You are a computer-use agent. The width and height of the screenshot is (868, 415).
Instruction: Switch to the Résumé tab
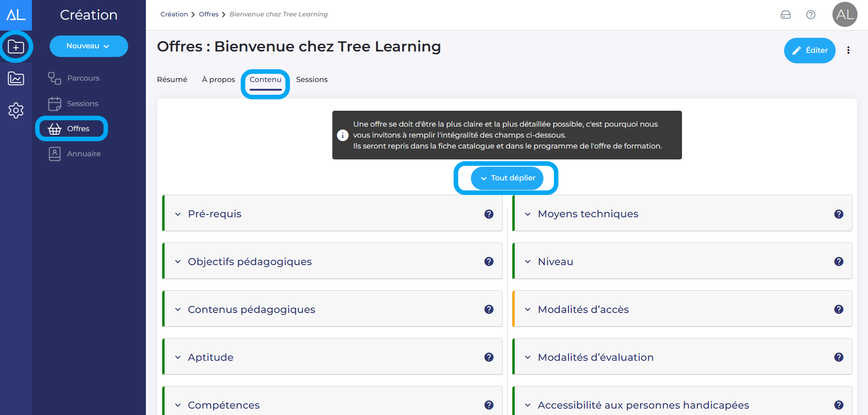172,80
